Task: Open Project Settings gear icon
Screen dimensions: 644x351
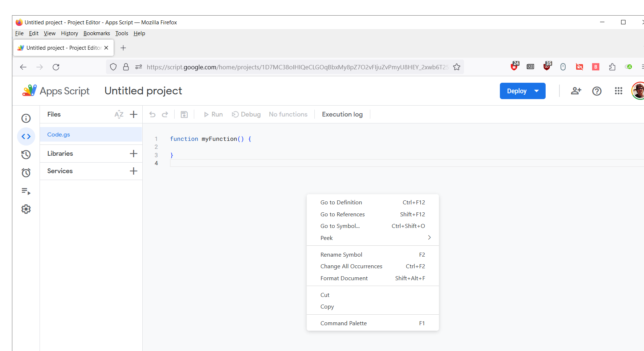Action: (26, 209)
